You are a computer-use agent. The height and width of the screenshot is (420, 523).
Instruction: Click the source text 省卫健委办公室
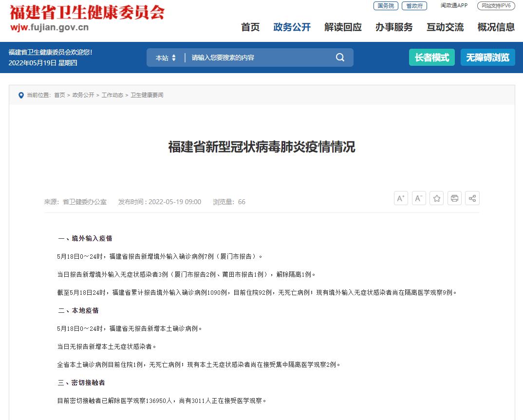85,202
